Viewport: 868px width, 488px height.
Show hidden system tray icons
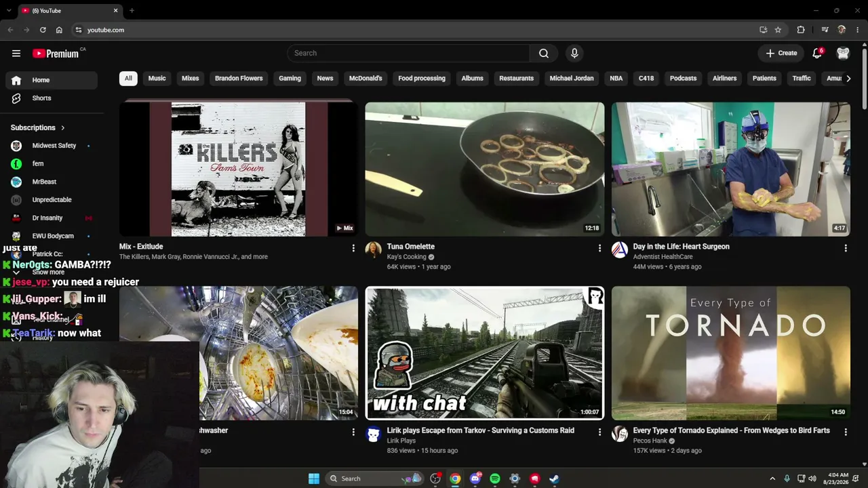click(772, 479)
